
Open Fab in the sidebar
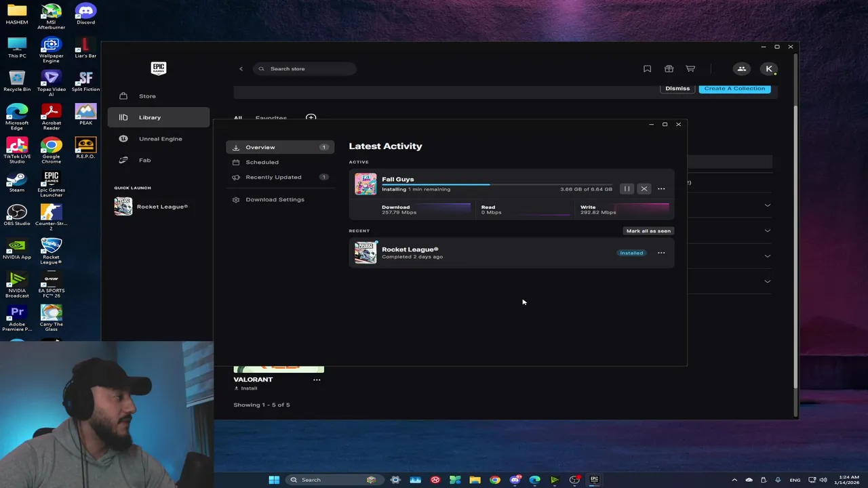pos(159,160)
